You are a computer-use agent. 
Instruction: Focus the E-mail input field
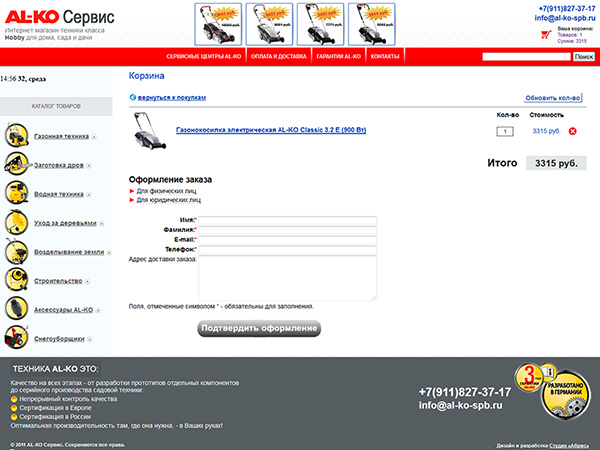(288, 240)
